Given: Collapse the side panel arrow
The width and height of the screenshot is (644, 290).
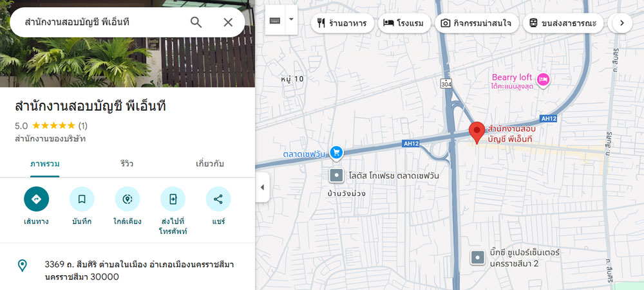Looking at the screenshot, I should coord(262,188).
